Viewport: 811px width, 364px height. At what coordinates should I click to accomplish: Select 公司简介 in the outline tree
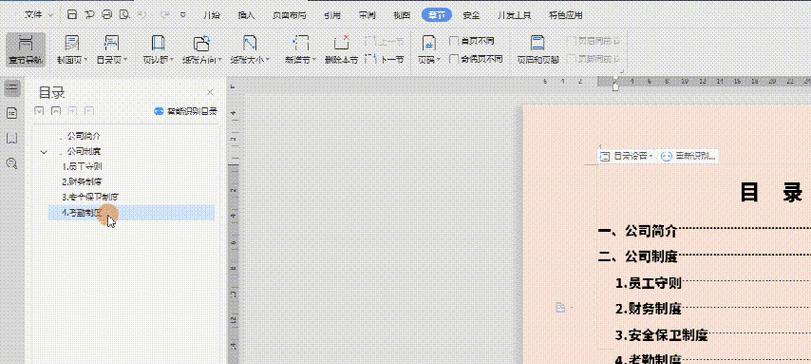click(84, 136)
